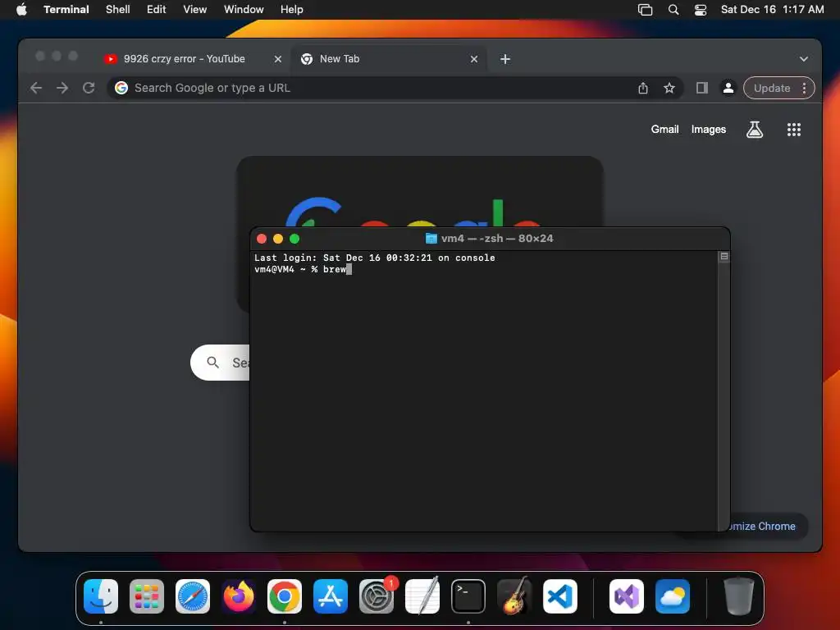The height and width of the screenshot is (630, 840).
Task: Open Chrome's side panel
Action: point(702,88)
